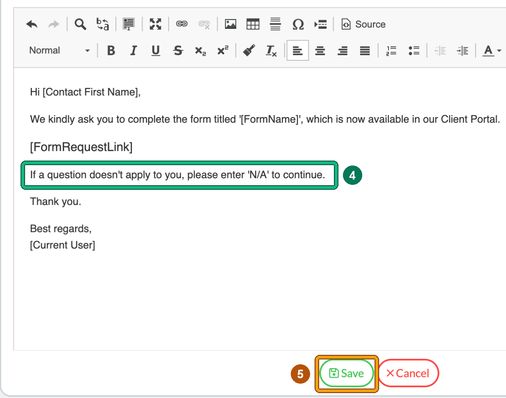Align text right

pos(342,51)
